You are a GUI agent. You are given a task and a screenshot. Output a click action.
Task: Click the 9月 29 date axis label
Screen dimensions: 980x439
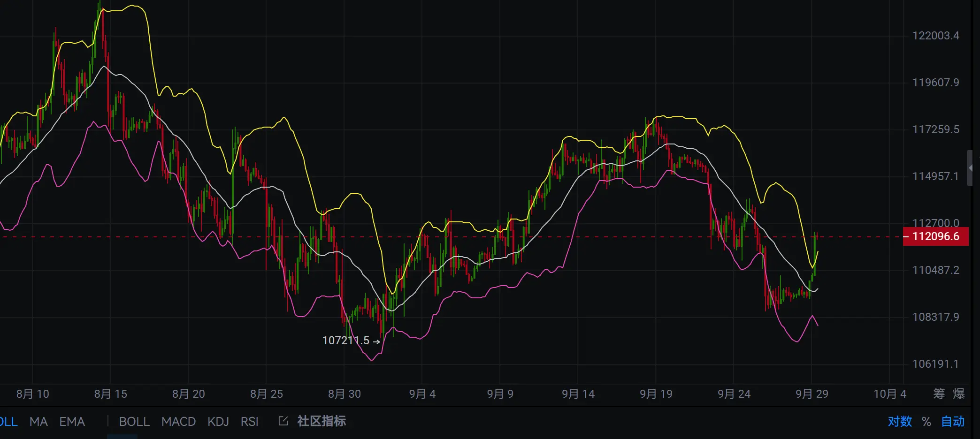point(812,394)
